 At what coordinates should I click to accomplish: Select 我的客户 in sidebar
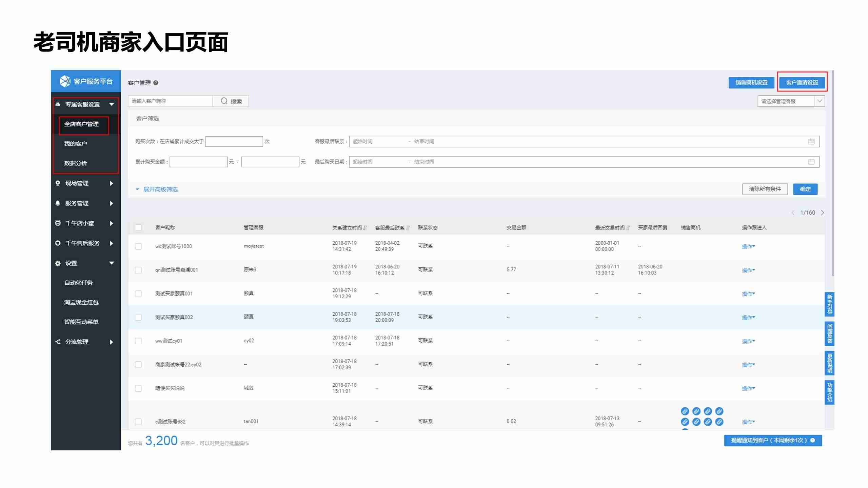76,144
